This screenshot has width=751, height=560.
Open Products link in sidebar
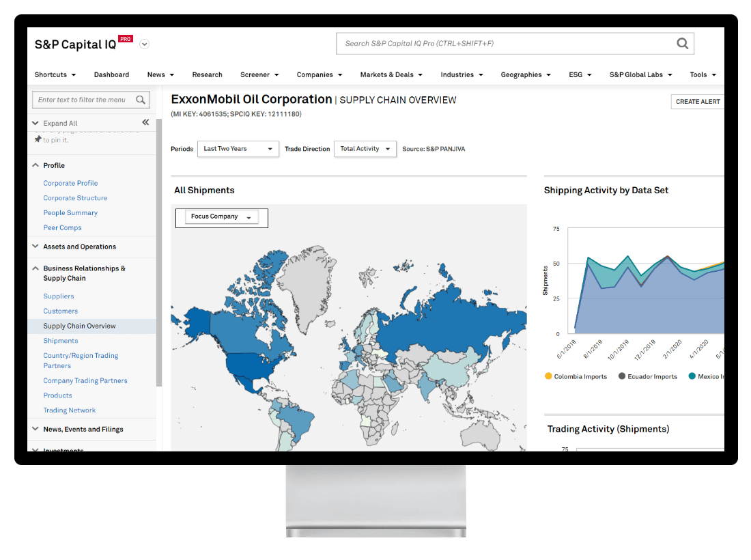tap(57, 395)
